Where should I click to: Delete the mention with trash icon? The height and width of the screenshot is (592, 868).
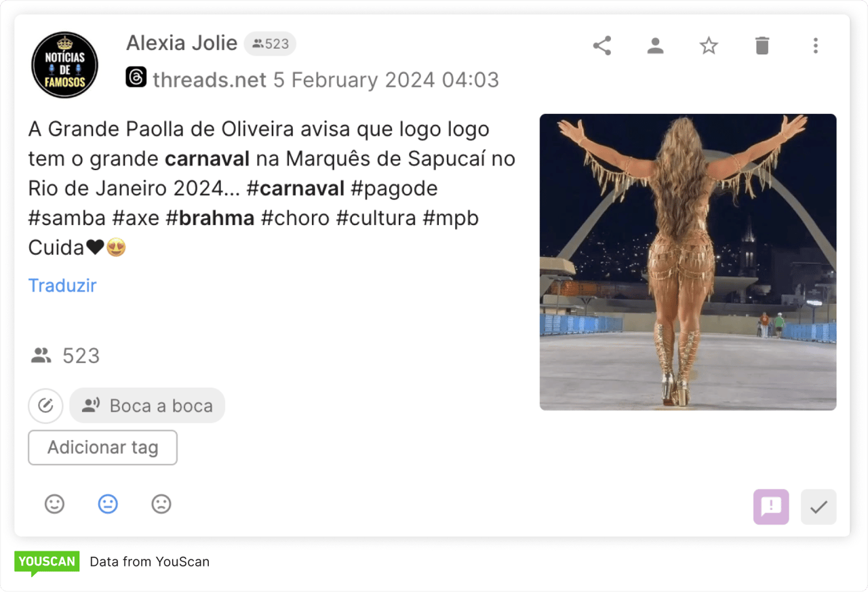(762, 45)
